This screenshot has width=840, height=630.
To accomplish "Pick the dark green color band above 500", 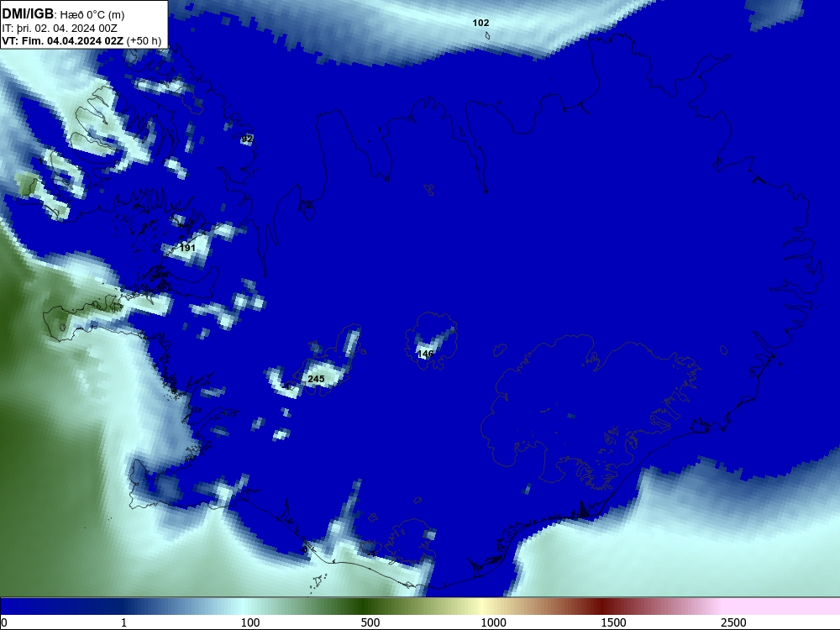I will click(365, 606).
